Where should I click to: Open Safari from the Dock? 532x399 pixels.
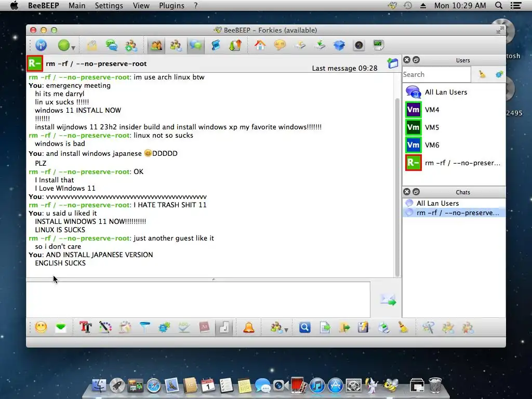click(153, 386)
